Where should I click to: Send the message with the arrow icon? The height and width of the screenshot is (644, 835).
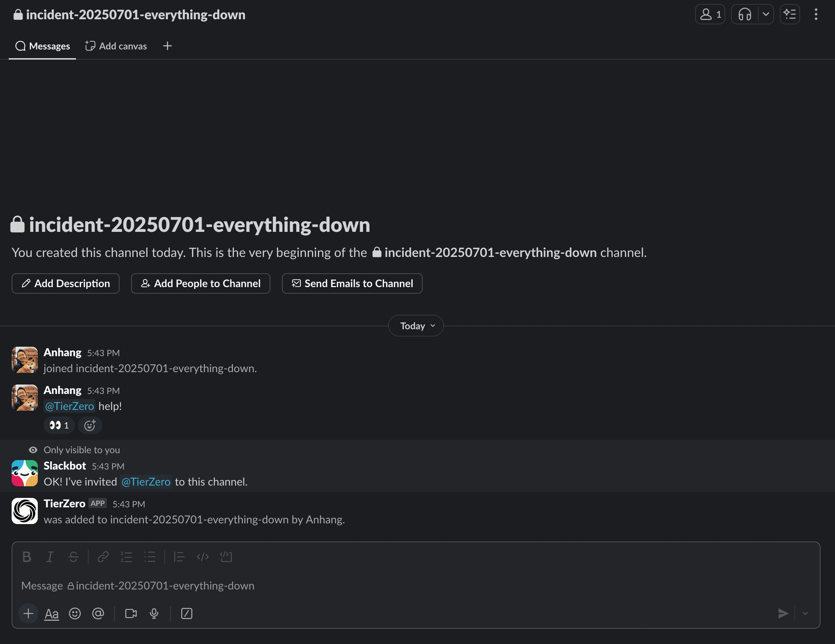[783, 613]
